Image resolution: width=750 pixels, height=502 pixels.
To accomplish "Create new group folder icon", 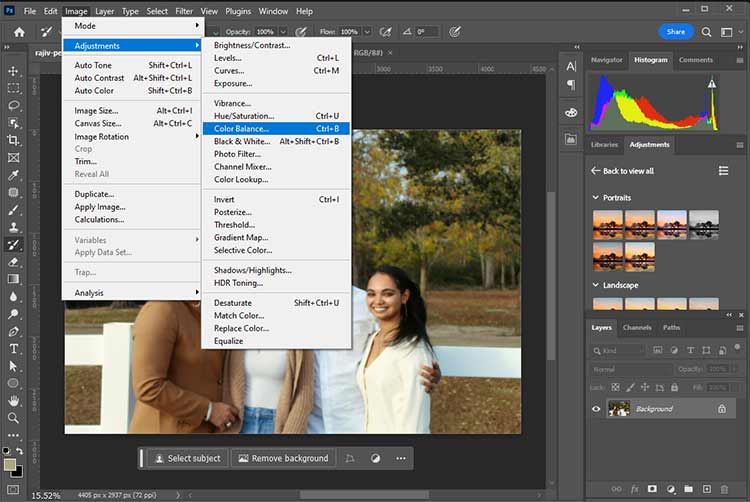I will point(688,489).
